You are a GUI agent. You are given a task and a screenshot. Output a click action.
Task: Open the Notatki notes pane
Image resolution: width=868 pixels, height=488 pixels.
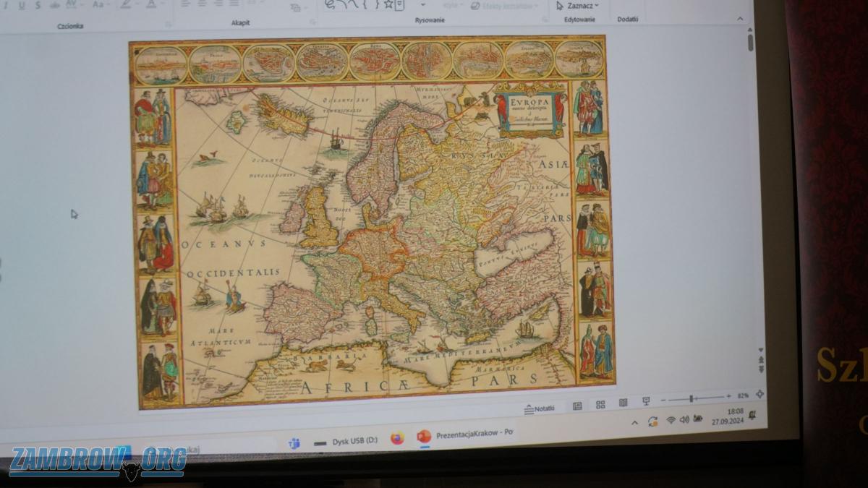(540, 408)
